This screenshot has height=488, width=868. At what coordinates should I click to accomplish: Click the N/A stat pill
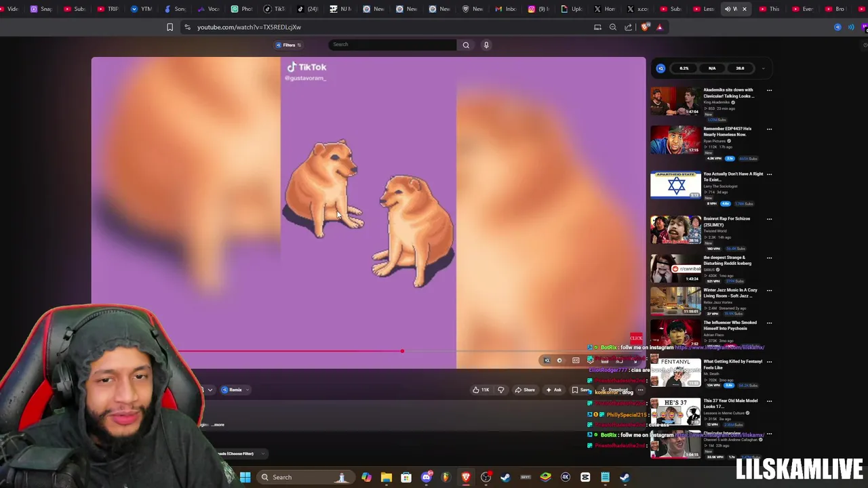pyautogui.click(x=712, y=68)
